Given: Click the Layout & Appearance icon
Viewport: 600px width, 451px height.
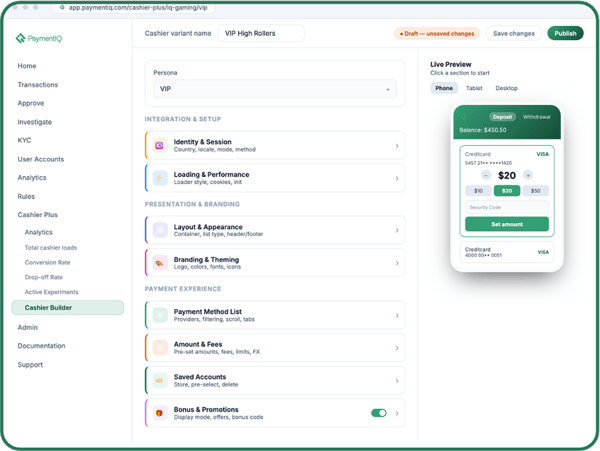Looking at the screenshot, I should tap(160, 230).
